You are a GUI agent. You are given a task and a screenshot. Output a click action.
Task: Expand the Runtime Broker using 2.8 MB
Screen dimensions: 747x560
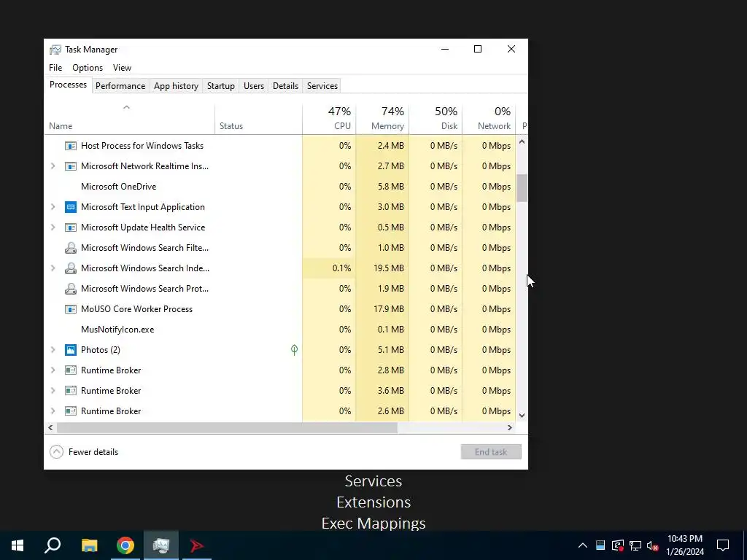[53, 370]
